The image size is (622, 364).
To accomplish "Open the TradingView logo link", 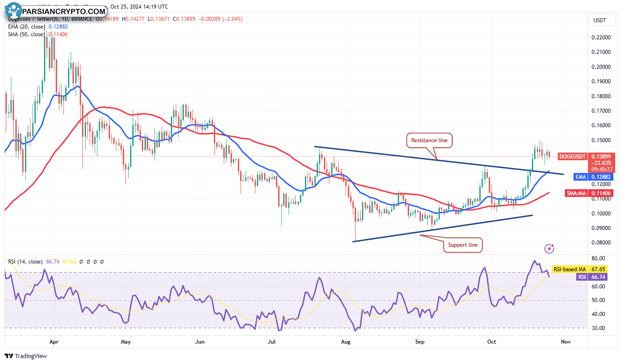I will 26,356.
